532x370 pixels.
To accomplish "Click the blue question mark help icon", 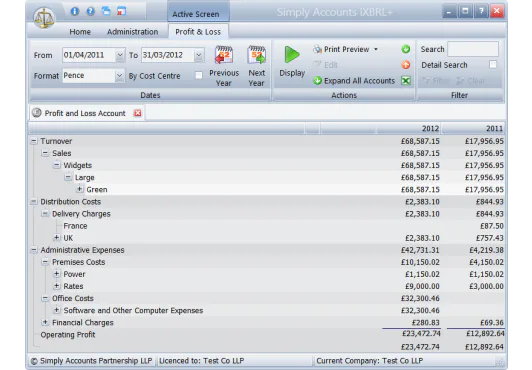I will coord(90,11).
